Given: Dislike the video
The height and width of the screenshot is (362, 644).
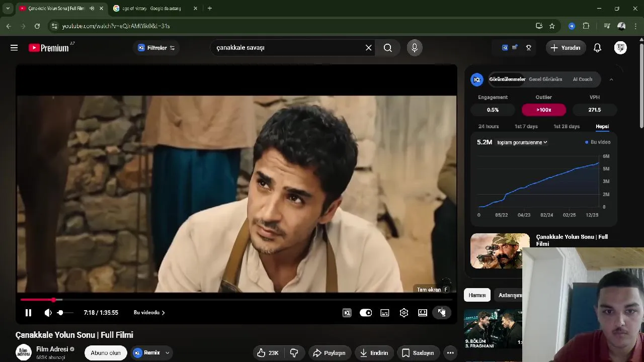Looking at the screenshot, I should click(294, 353).
